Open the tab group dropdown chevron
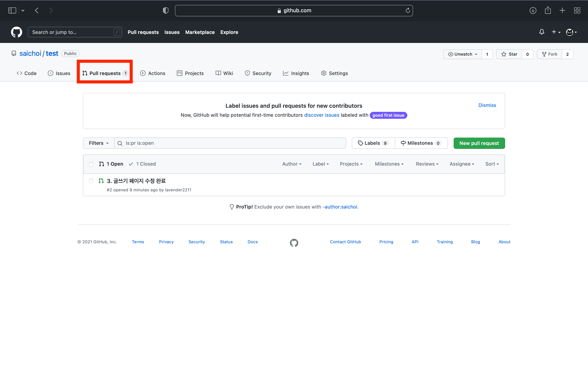The height and width of the screenshot is (368, 588). 23,10
